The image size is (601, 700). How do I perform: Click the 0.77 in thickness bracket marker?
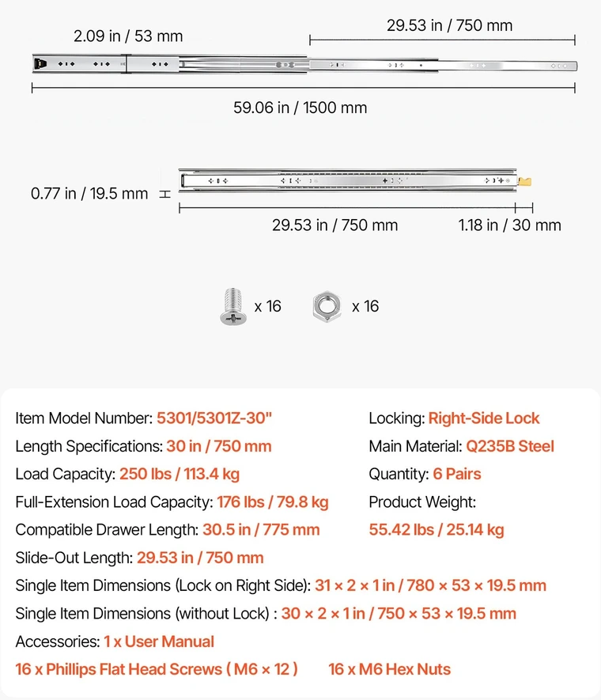[165, 194]
